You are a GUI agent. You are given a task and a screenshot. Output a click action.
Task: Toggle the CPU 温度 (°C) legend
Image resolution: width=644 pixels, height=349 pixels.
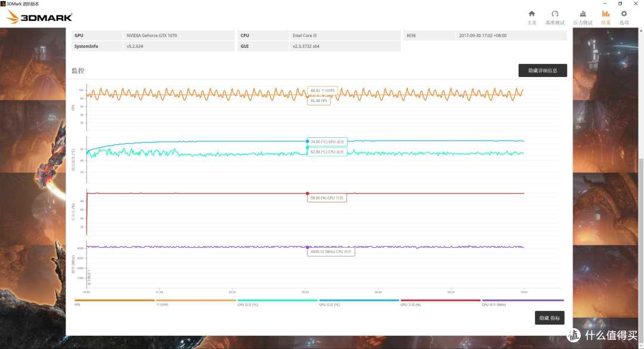277,302
